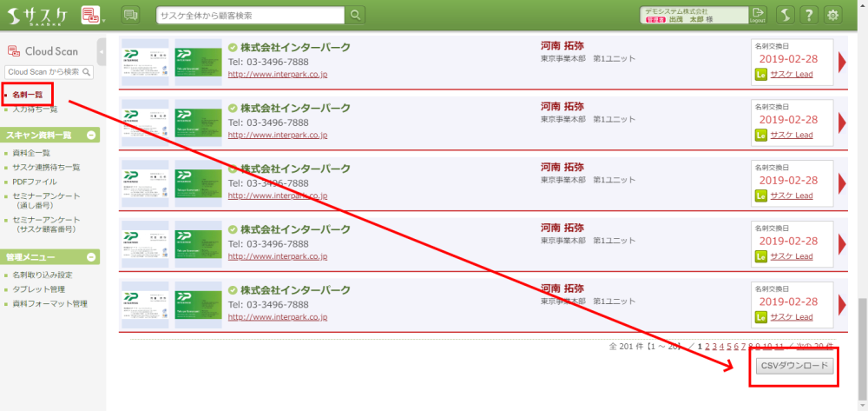Click the CSVダウンロード button
This screenshot has width=868, height=411.
point(794,366)
